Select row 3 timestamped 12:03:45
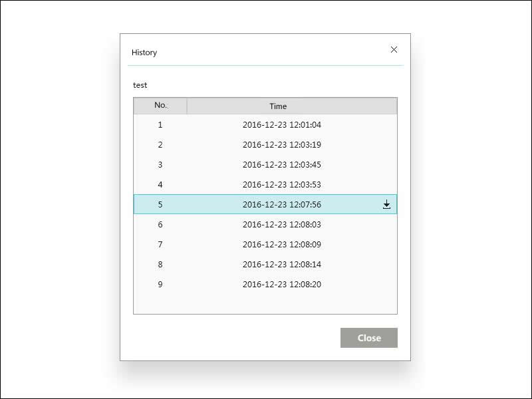Viewport: 532px width, 399px height. pyautogui.click(x=265, y=164)
